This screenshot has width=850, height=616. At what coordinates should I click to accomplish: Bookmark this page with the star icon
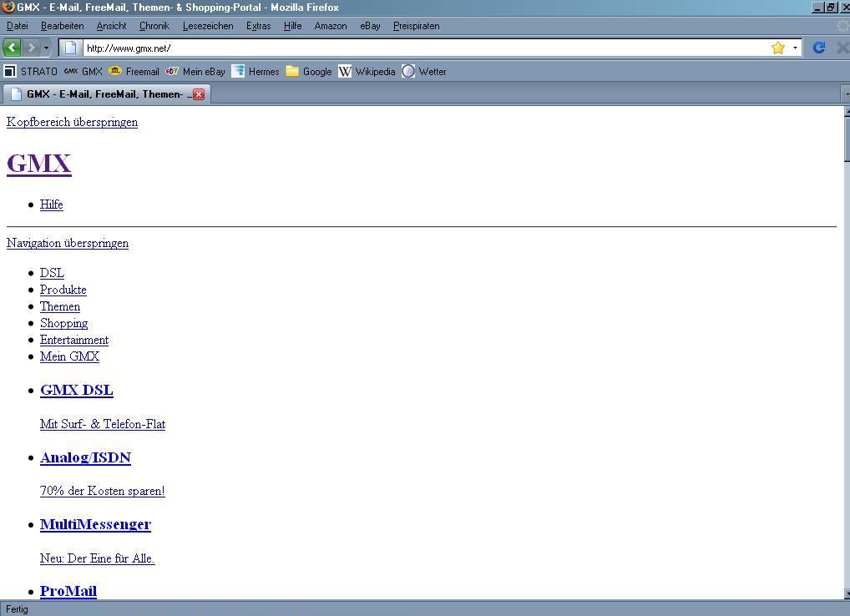(778, 48)
